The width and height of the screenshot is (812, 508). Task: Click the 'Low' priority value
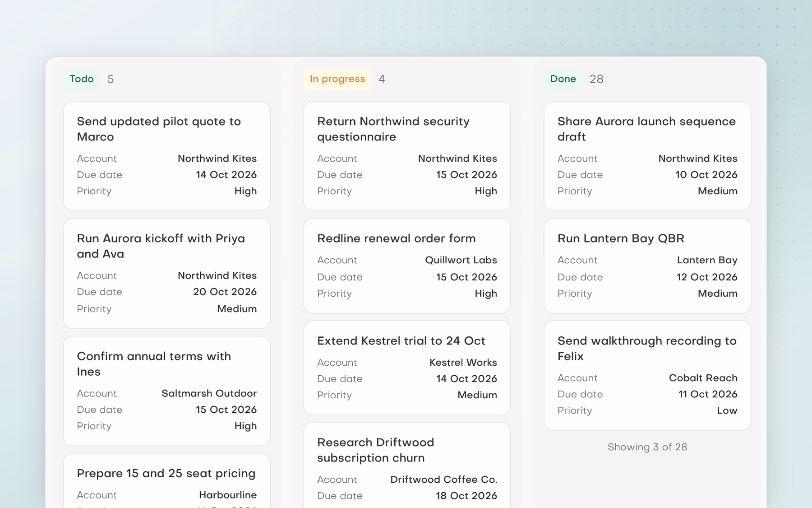[x=727, y=410]
